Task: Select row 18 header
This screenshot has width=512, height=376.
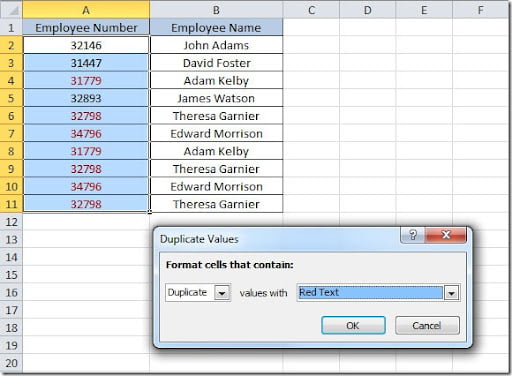Action: [x=11, y=328]
